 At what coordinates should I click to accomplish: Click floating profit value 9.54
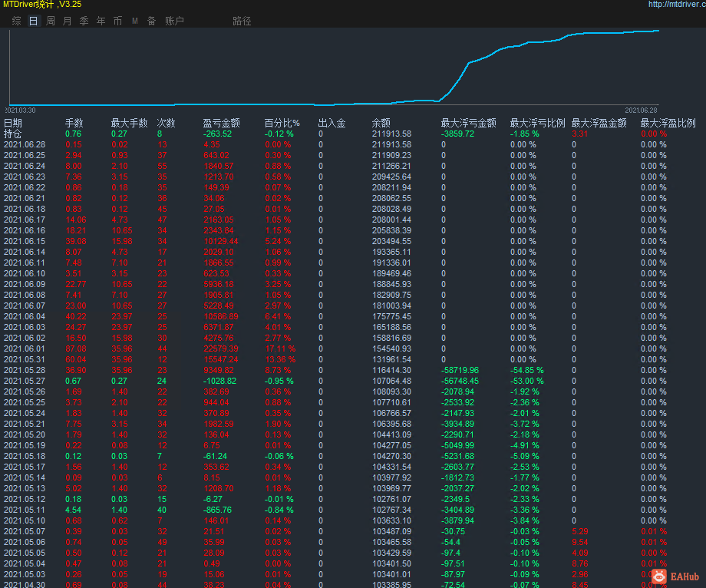click(580, 542)
